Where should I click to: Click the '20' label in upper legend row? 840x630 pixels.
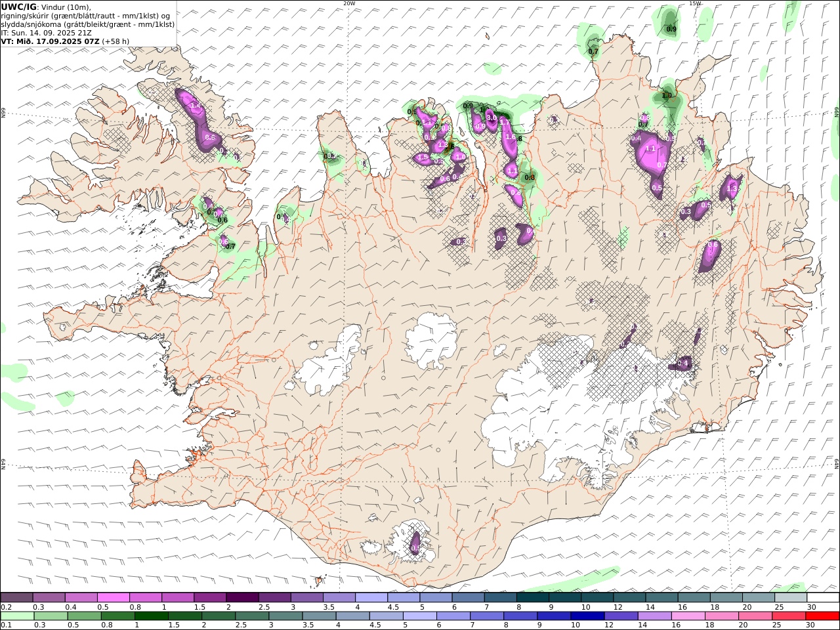747,607
